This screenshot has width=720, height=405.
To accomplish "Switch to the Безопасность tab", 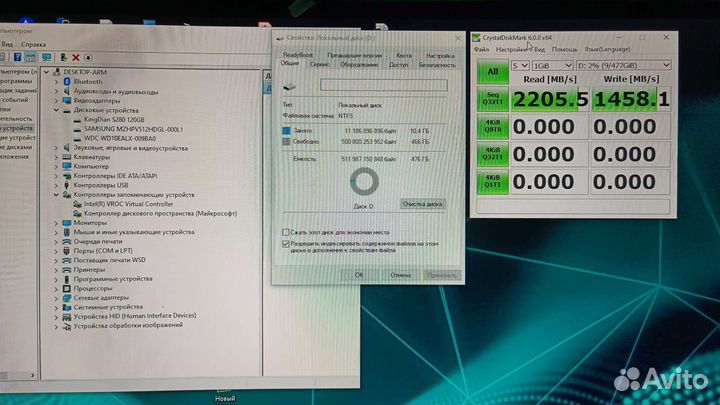I will [x=437, y=65].
